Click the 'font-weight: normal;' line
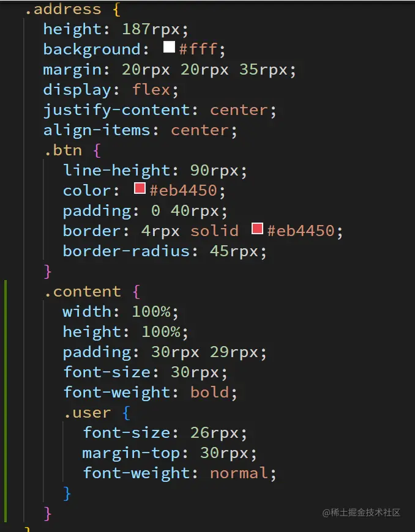 pos(180,473)
